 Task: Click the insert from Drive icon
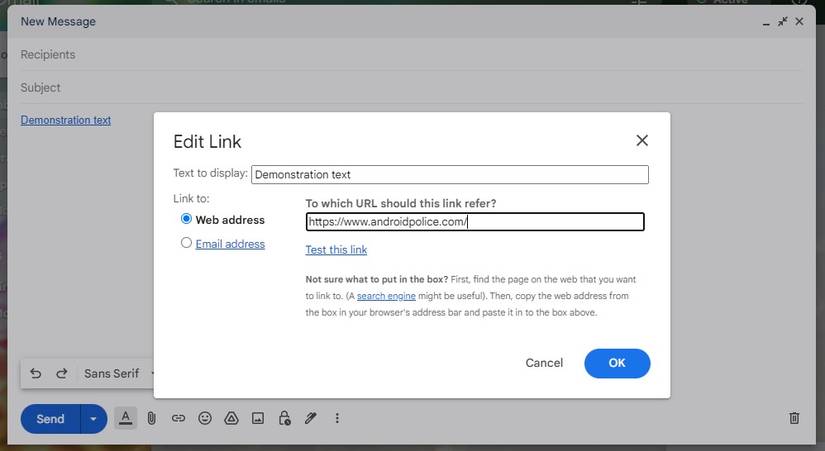231,418
